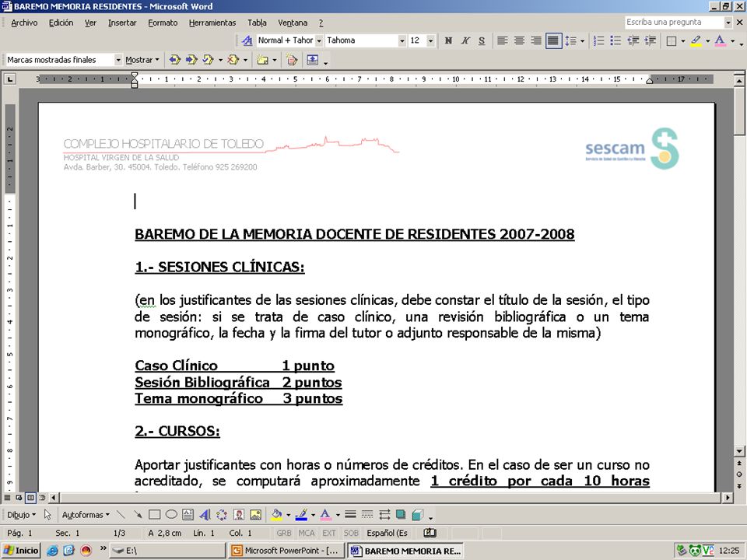Toggle MCA track changes in status bar

(307, 534)
